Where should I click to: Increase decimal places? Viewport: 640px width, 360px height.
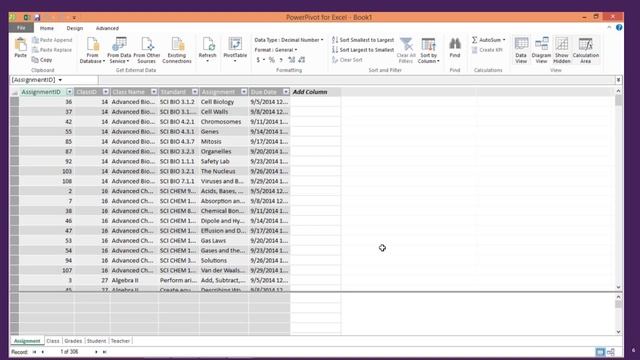[x=291, y=60]
